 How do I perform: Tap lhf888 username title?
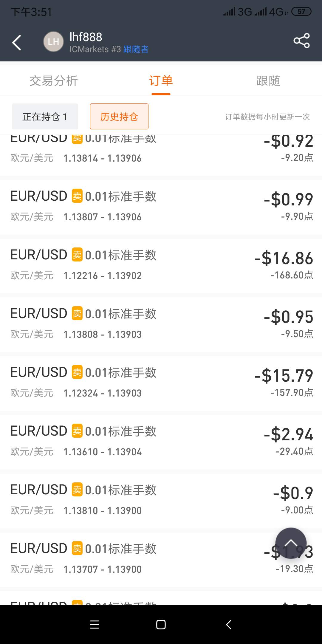[86, 37]
